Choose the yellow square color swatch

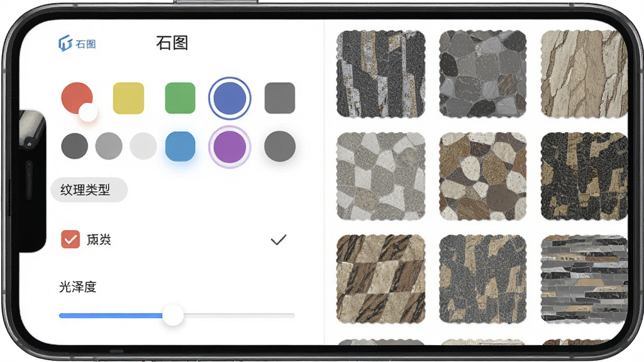tap(128, 98)
